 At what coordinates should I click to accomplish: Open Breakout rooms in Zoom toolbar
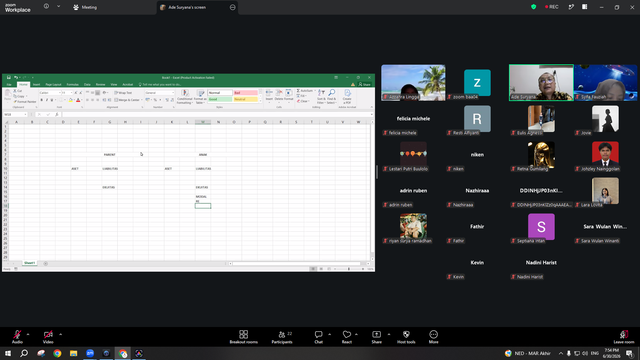coord(243,337)
